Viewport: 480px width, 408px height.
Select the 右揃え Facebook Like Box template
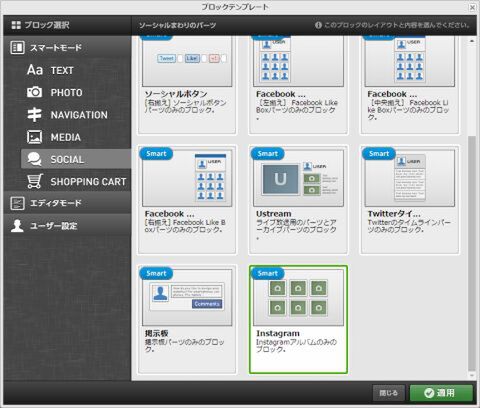click(187, 178)
